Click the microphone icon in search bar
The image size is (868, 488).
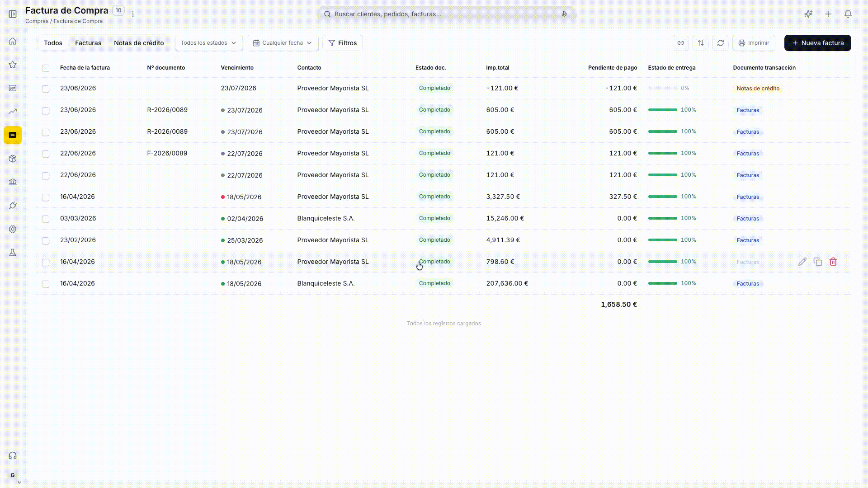click(564, 14)
